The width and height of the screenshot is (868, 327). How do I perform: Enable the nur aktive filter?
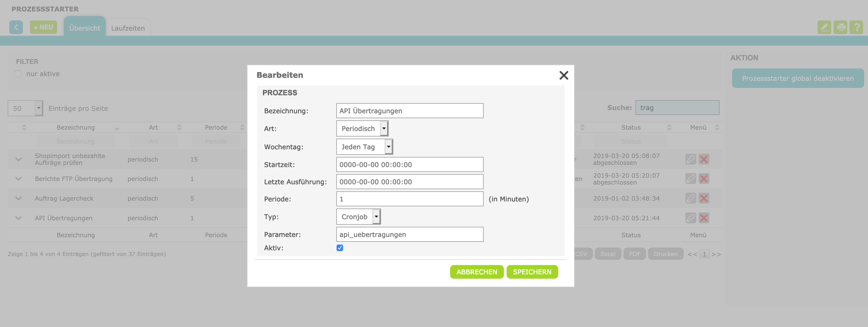tap(18, 74)
